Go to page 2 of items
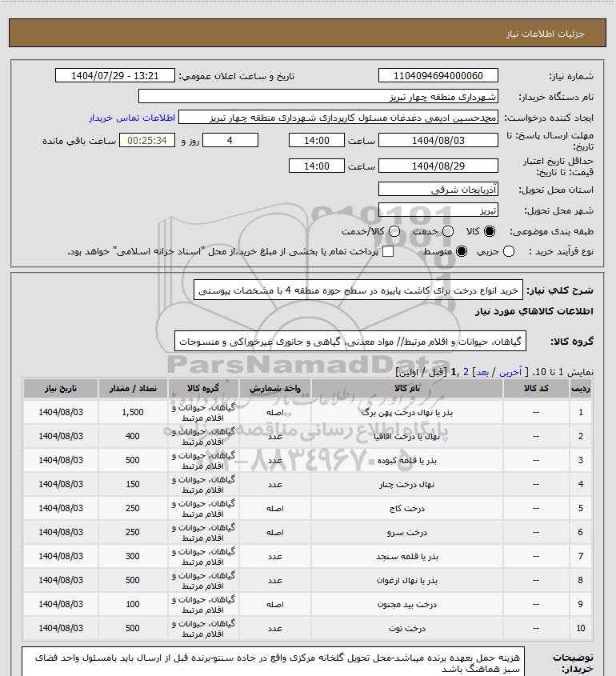Viewport: 616px width, 676px height. (466, 372)
